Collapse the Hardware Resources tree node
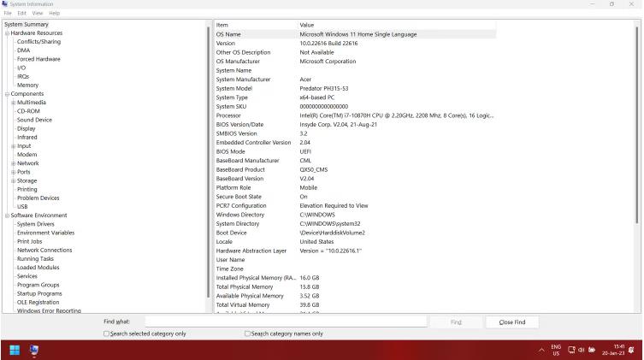Viewport: 644px width, 360px height. tap(7, 33)
